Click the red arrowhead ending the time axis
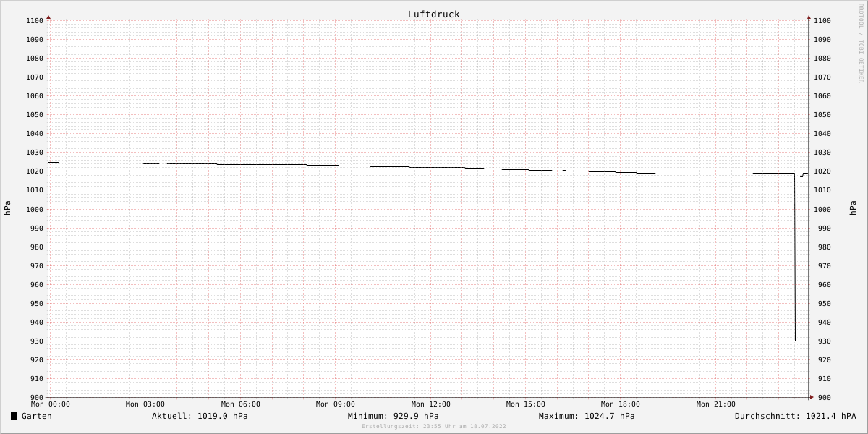Image resolution: width=868 pixels, height=434 pixels. pos(812,397)
